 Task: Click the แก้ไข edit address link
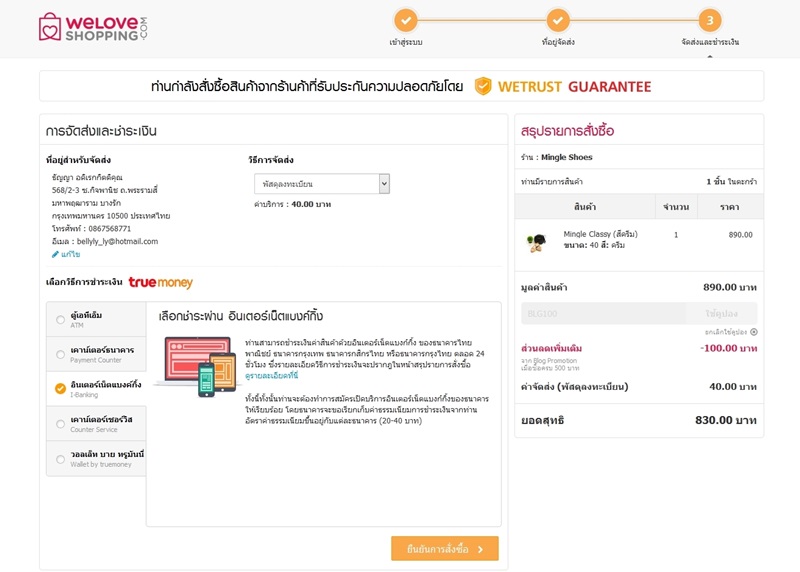point(70,254)
